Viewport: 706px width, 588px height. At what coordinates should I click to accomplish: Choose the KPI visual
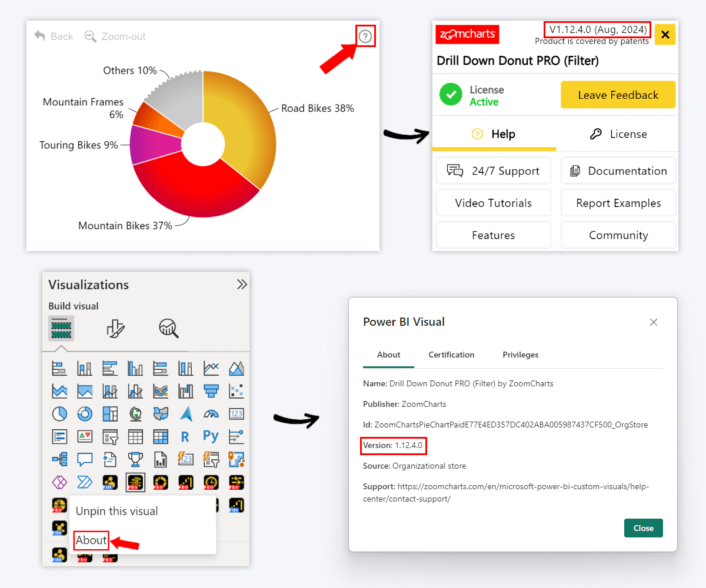85,437
